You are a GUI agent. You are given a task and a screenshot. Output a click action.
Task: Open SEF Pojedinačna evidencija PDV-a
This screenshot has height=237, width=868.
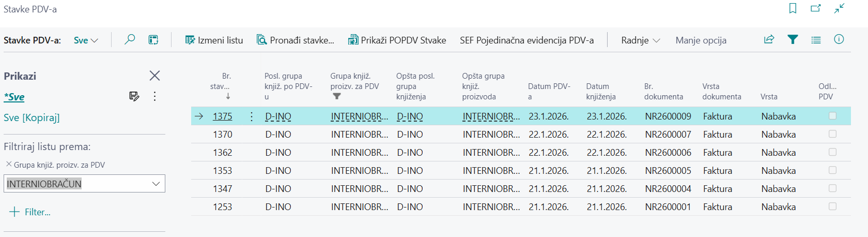pyautogui.click(x=526, y=40)
